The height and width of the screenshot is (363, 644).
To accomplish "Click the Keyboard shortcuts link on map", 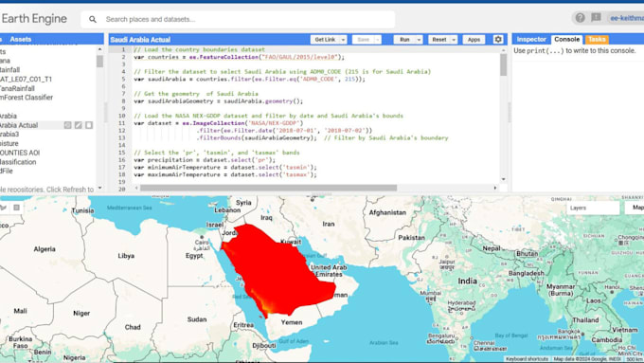I will [x=527, y=359].
